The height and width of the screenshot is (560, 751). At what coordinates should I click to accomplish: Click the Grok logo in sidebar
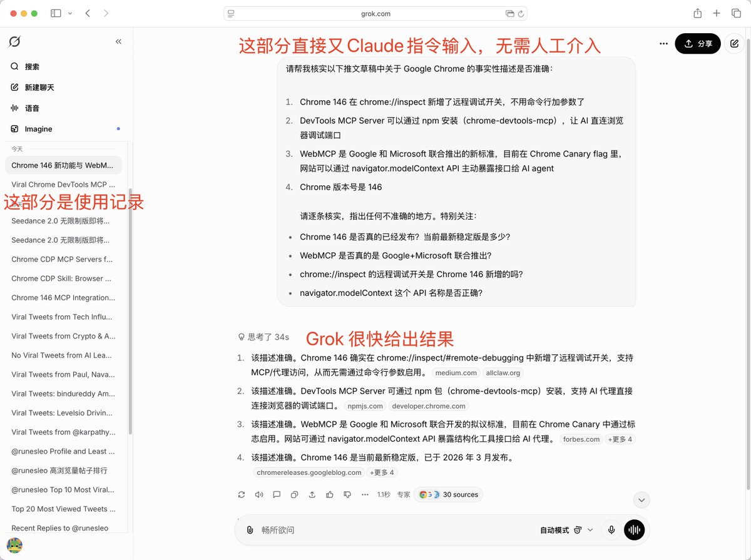14,42
